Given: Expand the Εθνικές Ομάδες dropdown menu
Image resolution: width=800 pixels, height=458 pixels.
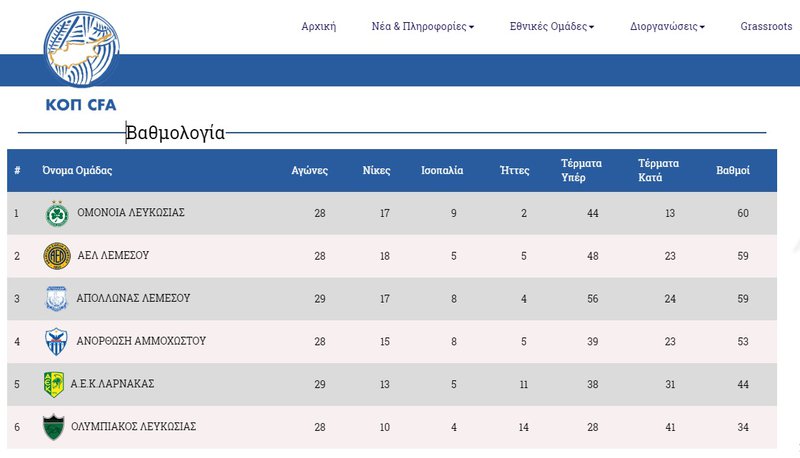Looking at the screenshot, I should [552, 27].
